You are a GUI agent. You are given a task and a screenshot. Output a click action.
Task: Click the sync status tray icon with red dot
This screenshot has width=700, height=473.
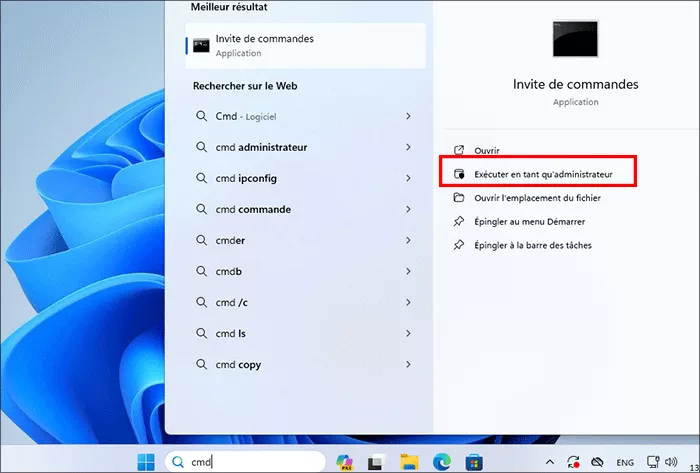(x=573, y=462)
